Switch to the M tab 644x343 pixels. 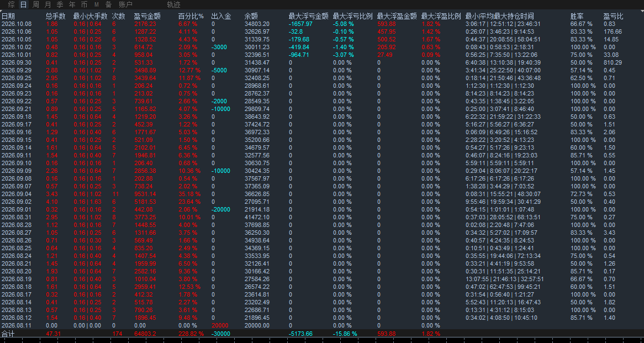click(97, 5)
